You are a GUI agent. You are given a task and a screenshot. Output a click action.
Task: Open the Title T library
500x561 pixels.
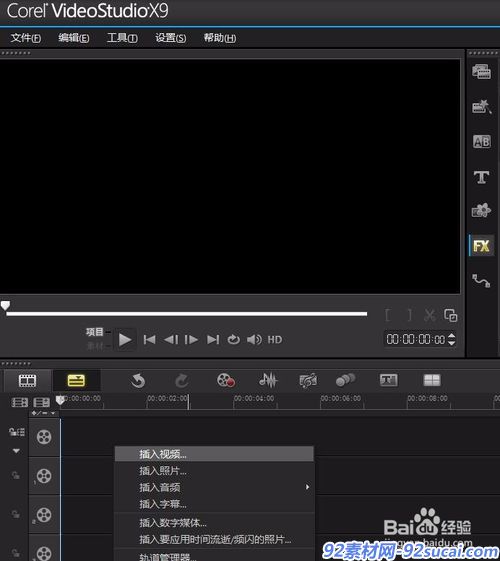pos(481,177)
